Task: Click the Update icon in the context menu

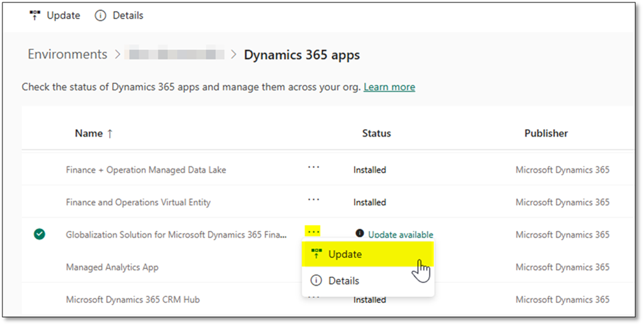Action: pos(317,254)
